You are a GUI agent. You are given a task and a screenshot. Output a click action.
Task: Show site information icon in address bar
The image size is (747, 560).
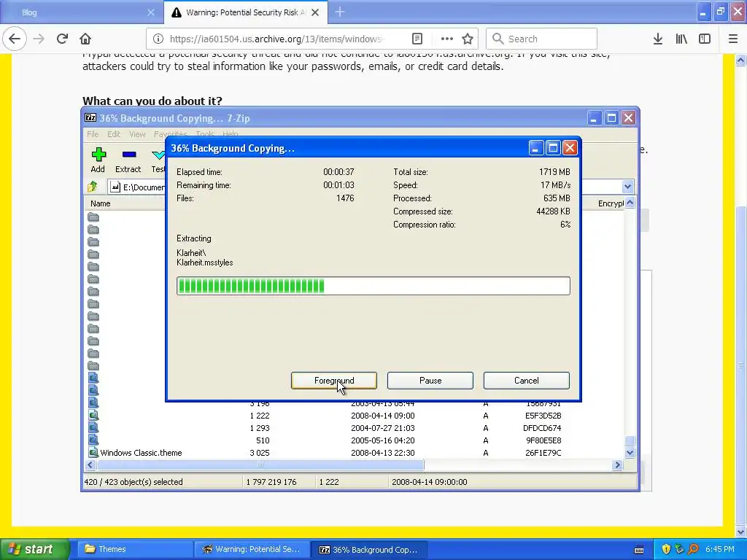[158, 39]
